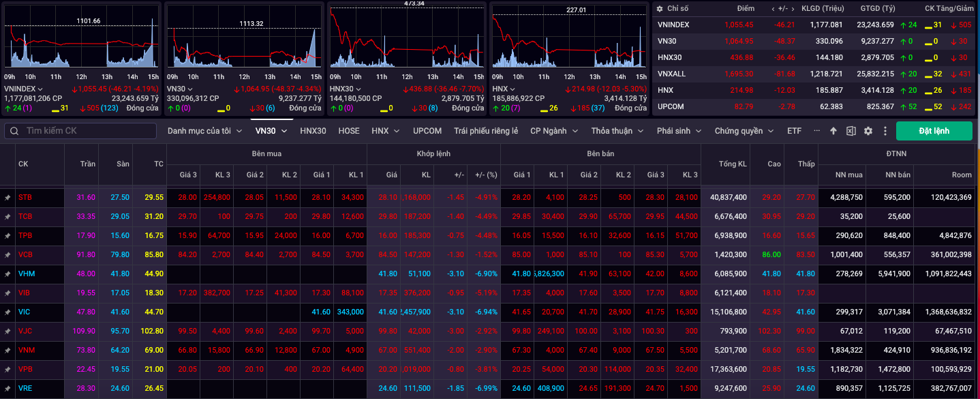Pin the VHM row

(7, 274)
